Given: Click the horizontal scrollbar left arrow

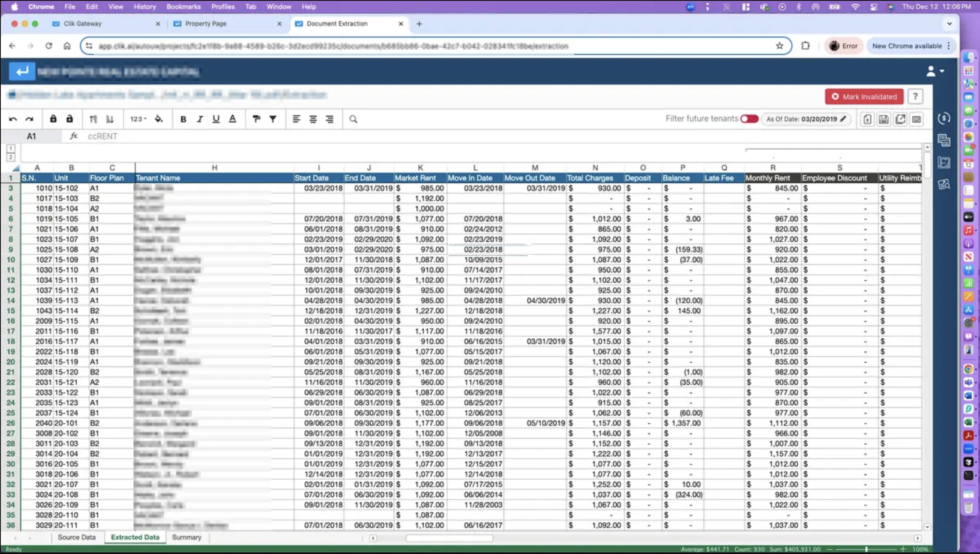Looking at the screenshot, I should point(373,538).
